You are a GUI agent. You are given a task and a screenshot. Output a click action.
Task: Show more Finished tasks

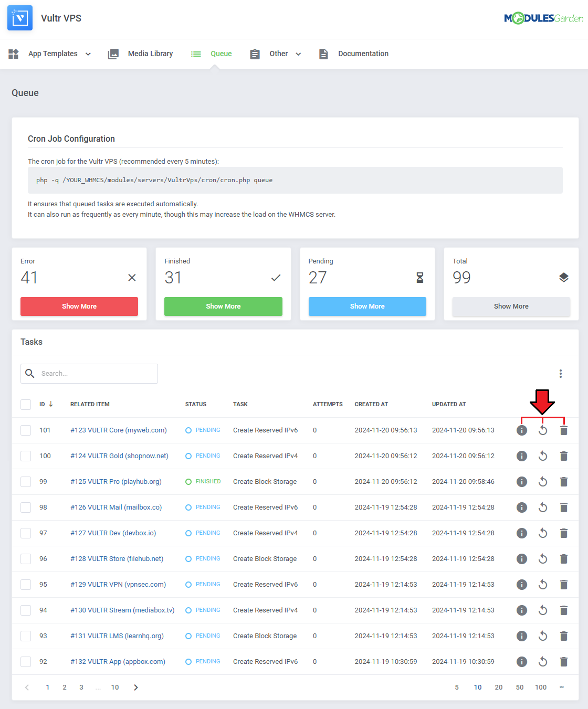pos(223,306)
